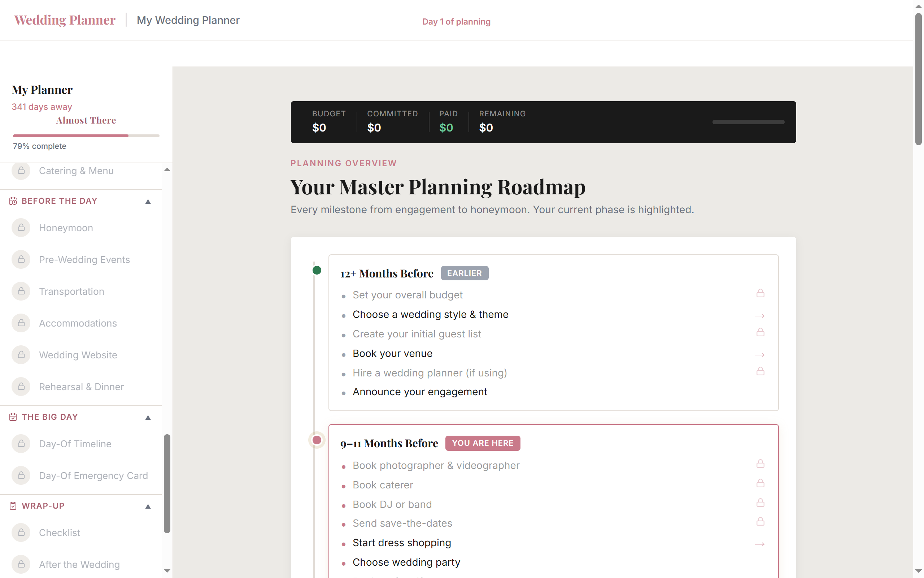Open Day-Of Timeline section
The image size is (924, 578).
81,444
